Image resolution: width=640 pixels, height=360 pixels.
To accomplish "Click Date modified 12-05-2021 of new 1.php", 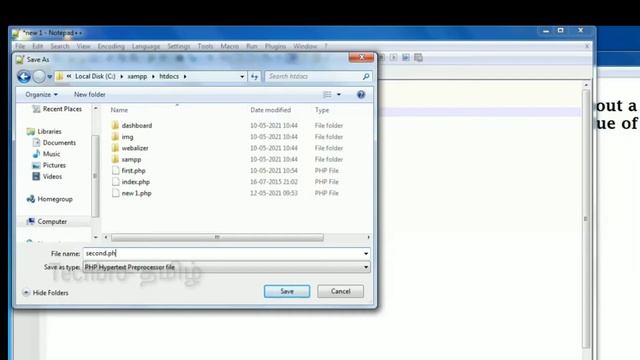I will coord(274,193).
